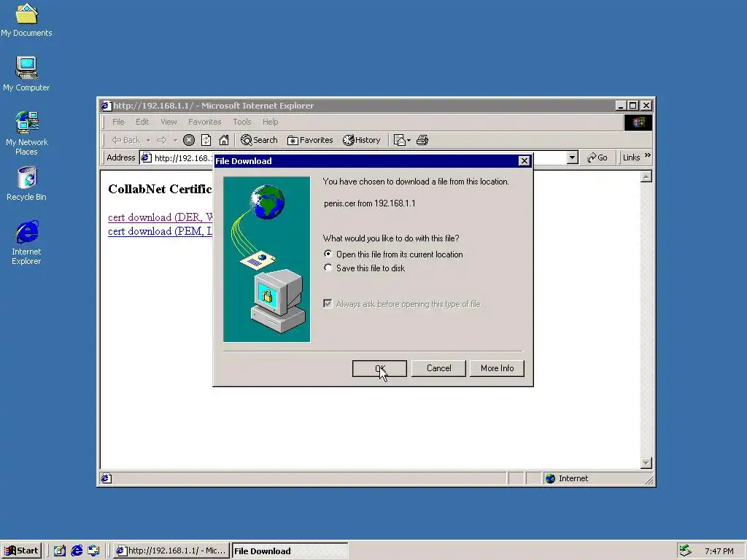
Task: Open My Documents desktop icon
Action: click(x=26, y=20)
